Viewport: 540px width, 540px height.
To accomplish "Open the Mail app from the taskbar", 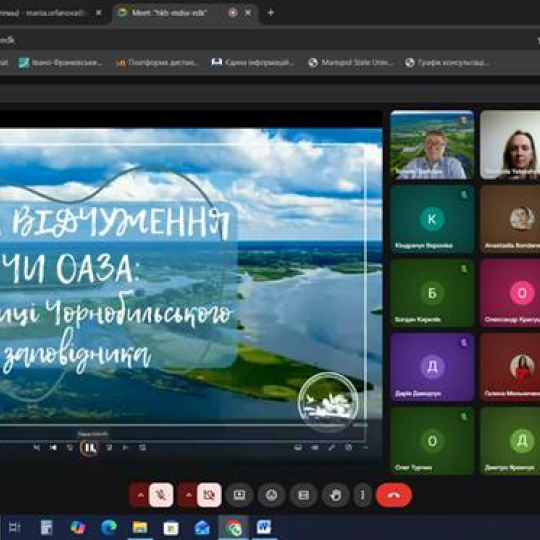I will coord(202,527).
